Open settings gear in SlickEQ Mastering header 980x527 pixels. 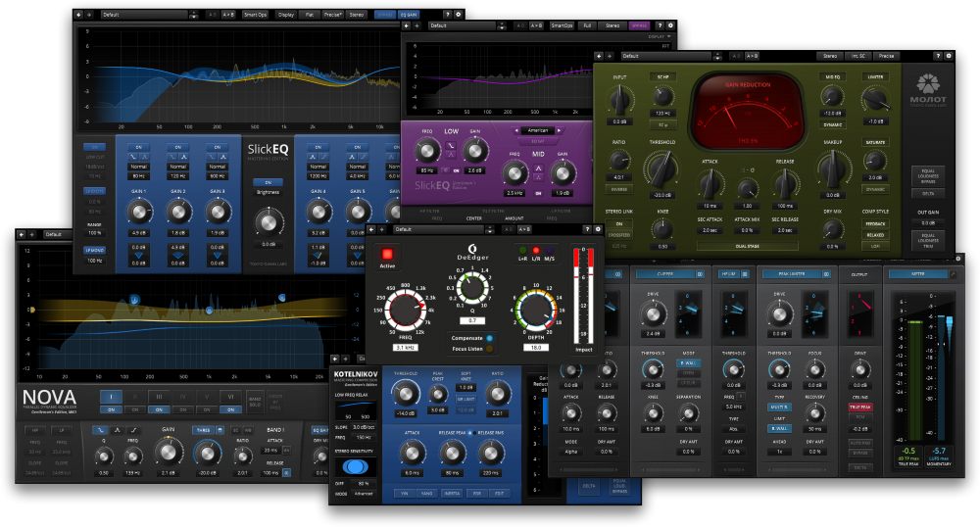click(x=459, y=15)
